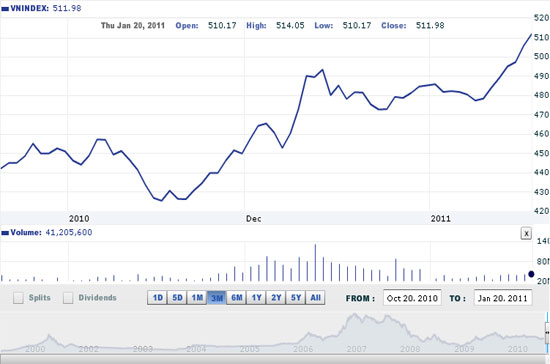Click the Dec axis label
The image size is (550, 364).
pyautogui.click(x=253, y=219)
